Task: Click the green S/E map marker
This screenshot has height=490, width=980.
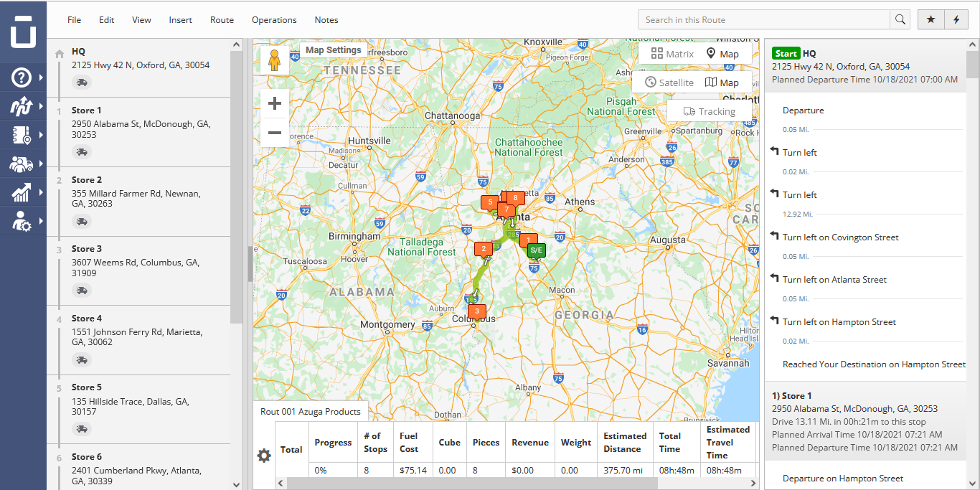Action: point(536,250)
